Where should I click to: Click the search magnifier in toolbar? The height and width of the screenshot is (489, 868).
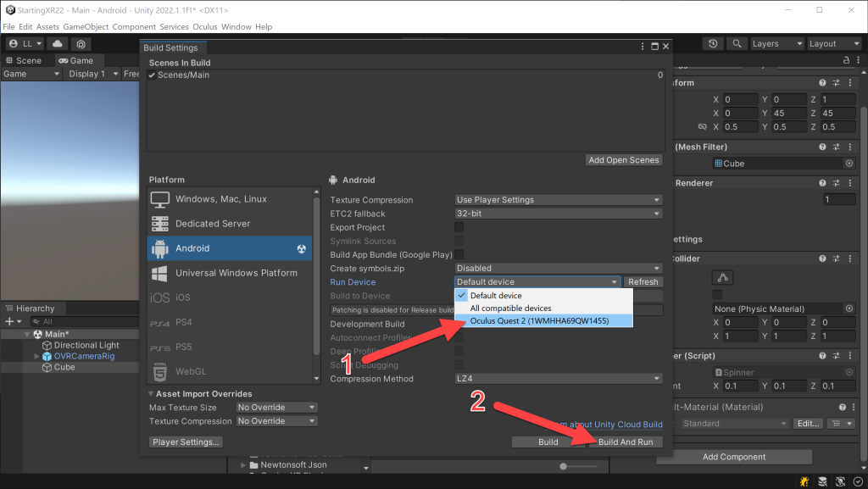click(x=737, y=44)
